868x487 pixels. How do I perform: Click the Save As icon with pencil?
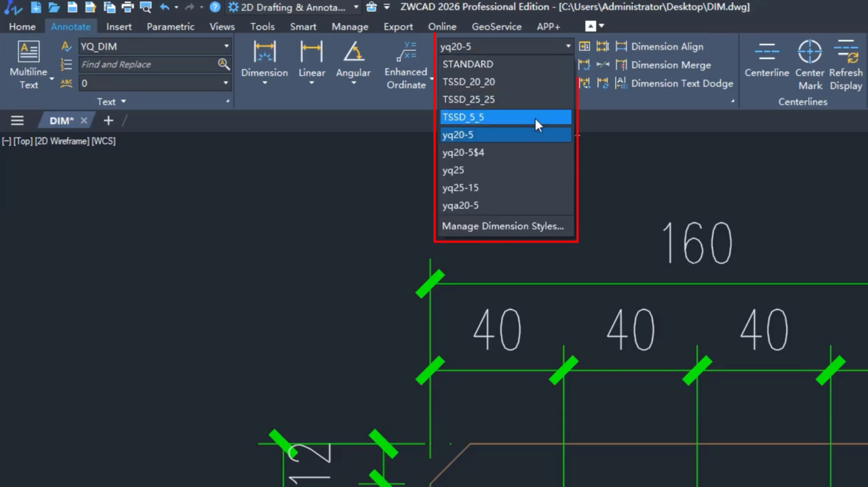point(90,7)
